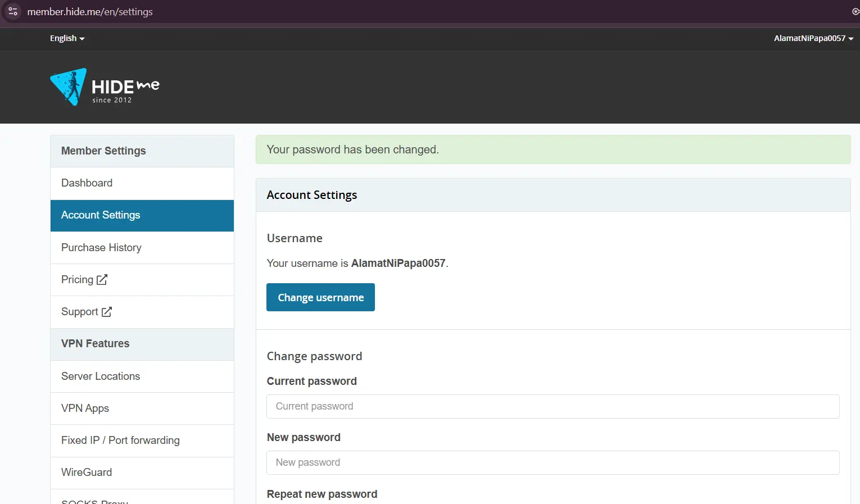Click the Change password heading

[x=314, y=356]
